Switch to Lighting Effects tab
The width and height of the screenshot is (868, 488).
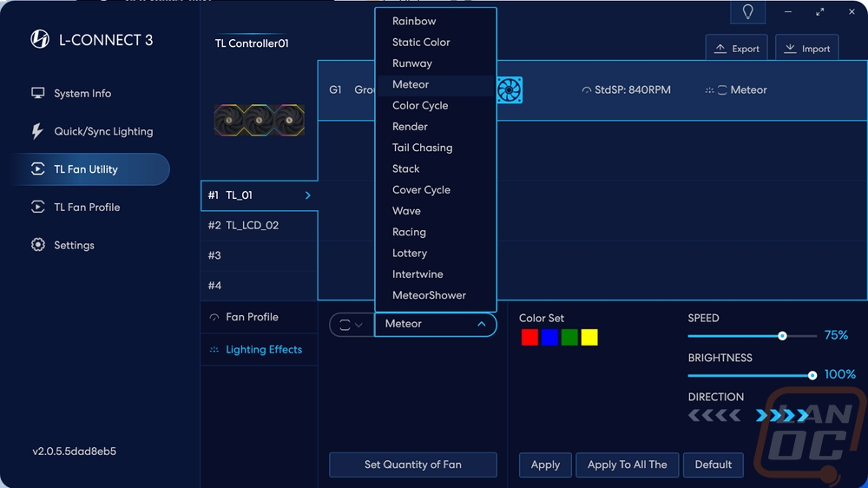(259, 350)
